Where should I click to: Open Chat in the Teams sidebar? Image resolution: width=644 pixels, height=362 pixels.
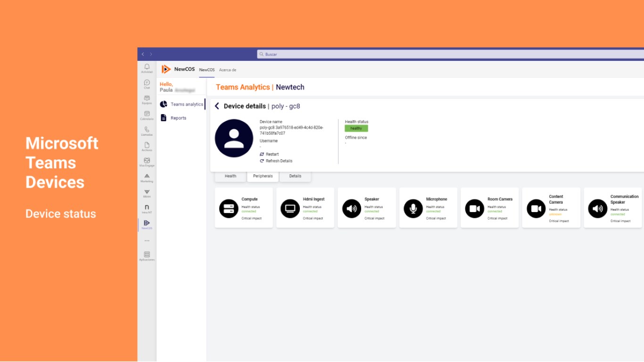point(147,84)
